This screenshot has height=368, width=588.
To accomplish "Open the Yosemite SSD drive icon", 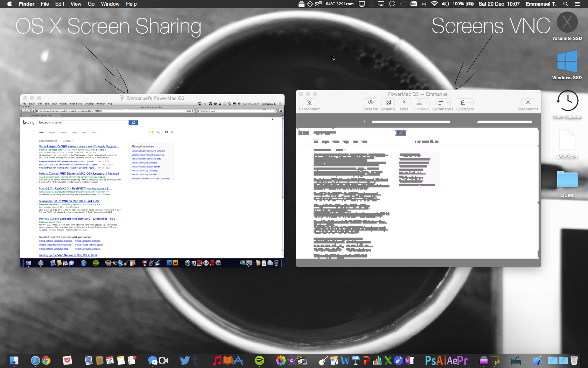I will tap(567, 23).
